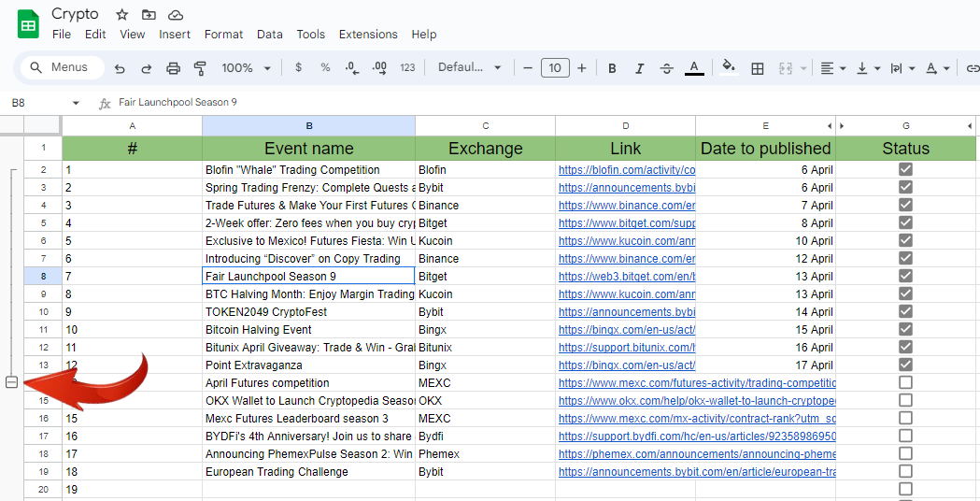Image resolution: width=980 pixels, height=501 pixels.
Task: Open the File menu
Action: [62, 35]
